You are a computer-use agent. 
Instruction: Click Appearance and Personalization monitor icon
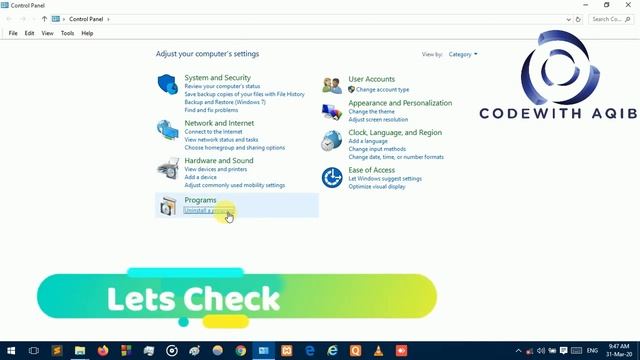332,111
